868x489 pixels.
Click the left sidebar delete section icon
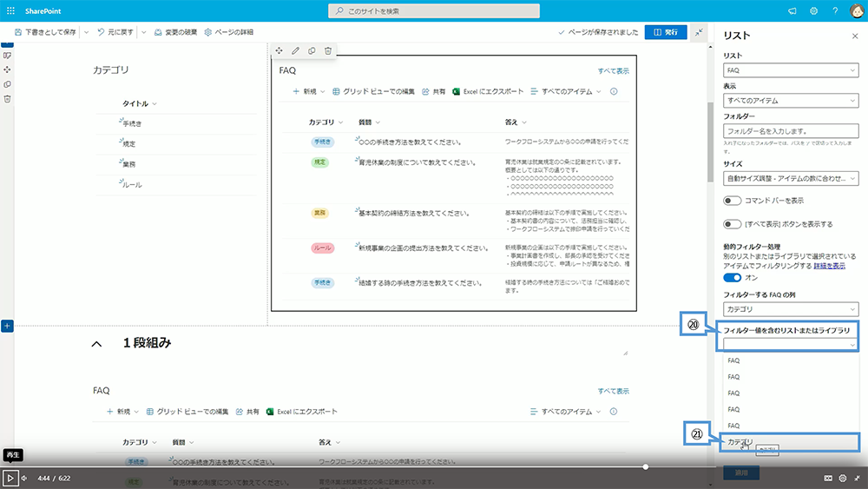tap(7, 98)
